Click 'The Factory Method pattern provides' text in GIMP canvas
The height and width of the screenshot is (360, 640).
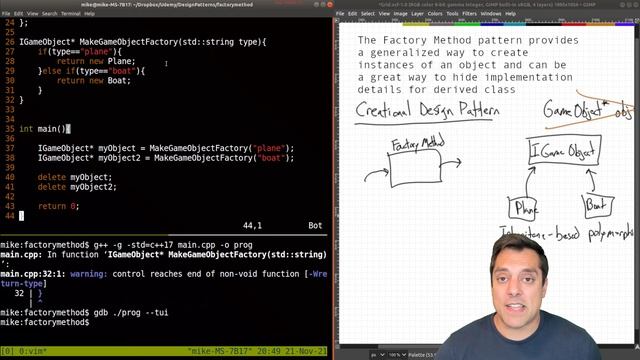(468, 40)
